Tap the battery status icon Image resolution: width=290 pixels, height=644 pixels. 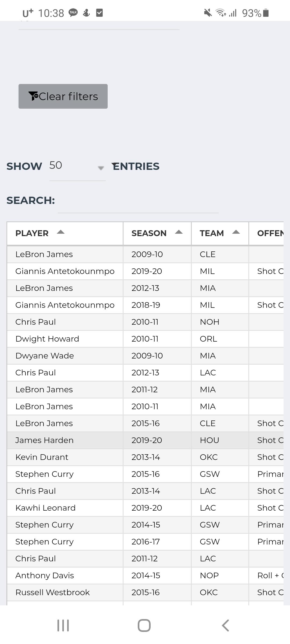266,13
